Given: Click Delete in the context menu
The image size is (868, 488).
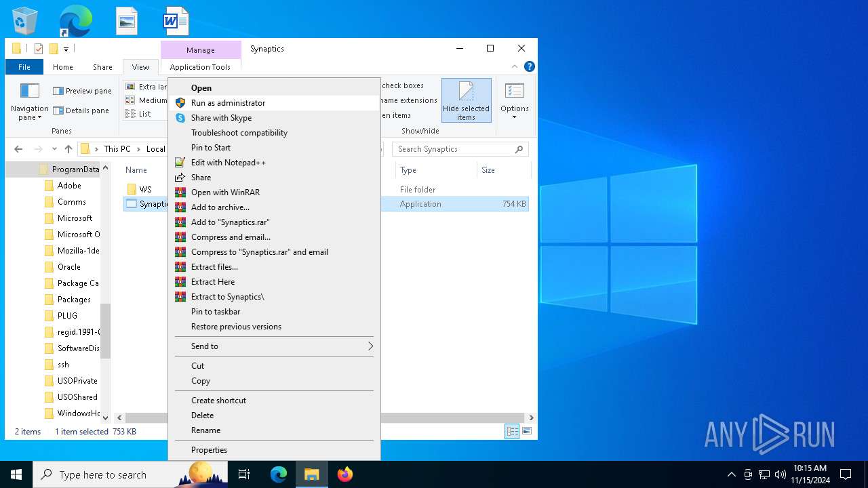Looking at the screenshot, I should point(202,415).
